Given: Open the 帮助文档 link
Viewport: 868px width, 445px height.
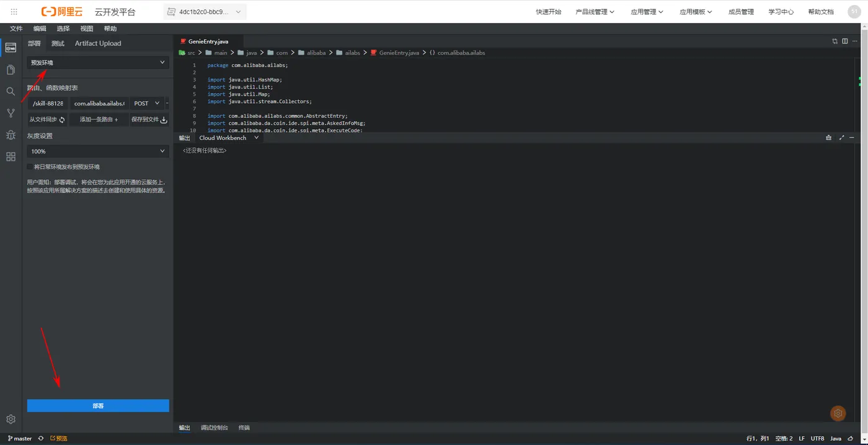Looking at the screenshot, I should click(x=821, y=12).
